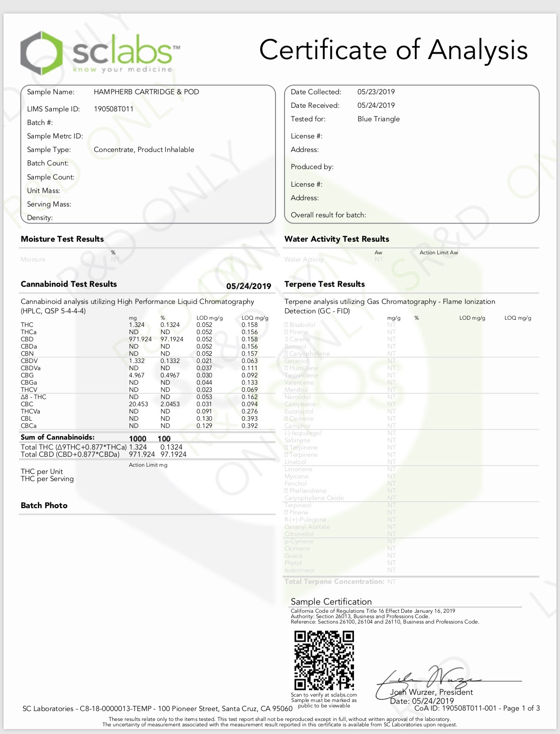Click Date Received value '05/24/2019'
The image size is (560, 734).
pos(376,106)
